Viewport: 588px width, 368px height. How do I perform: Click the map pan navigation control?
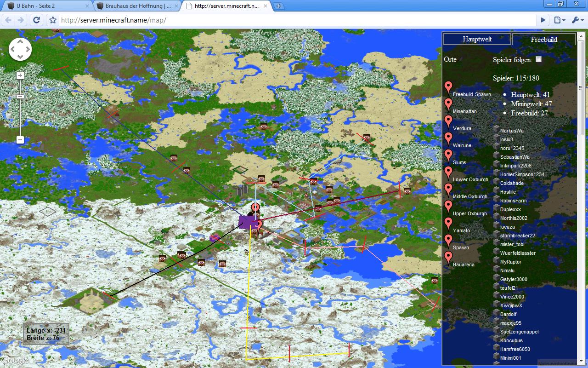20,49
